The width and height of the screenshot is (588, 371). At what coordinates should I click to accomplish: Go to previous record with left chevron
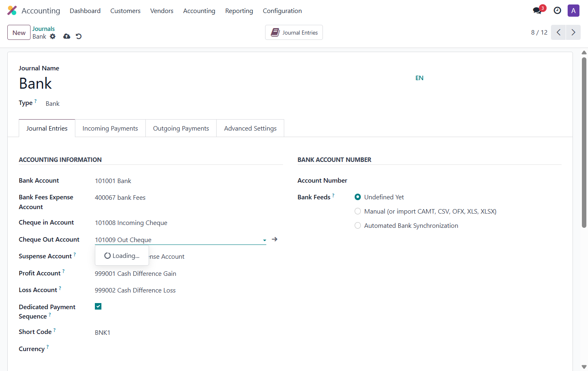[x=558, y=33]
